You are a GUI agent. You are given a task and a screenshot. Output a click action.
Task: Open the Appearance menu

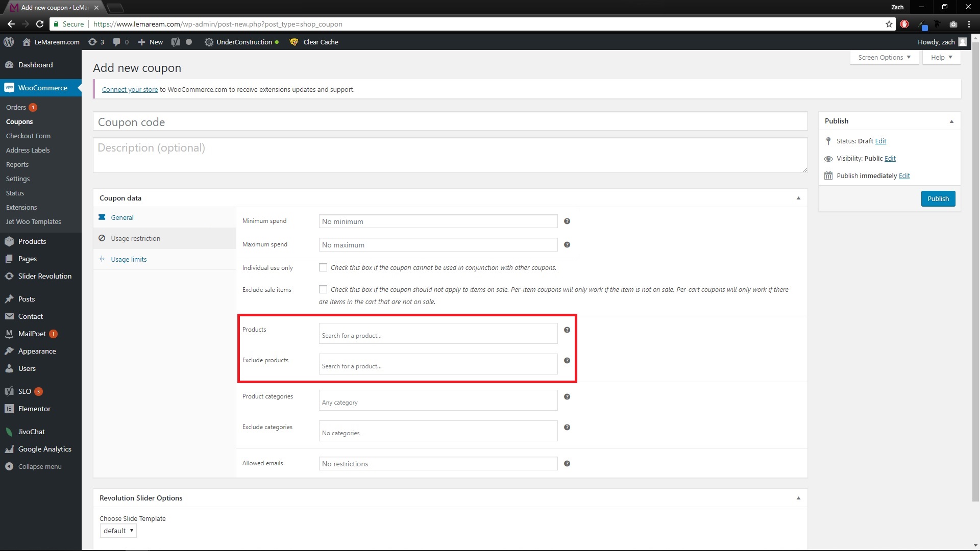pyautogui.click(x=41, y=351)
